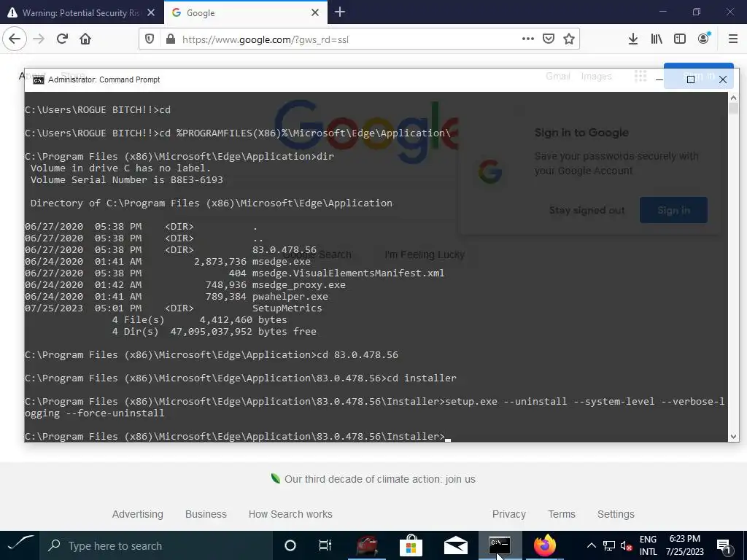Viewport: 747px width, 560px height.
Task: Go back with Firefox back arrow
Action: [15, 39]
